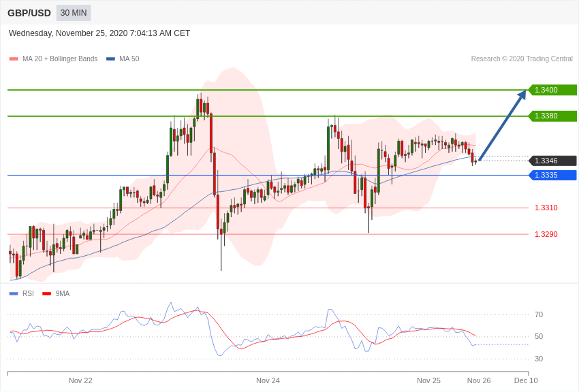Click the 1.3290 red support label
Viewport: 579px width, 392px height.
(546, 234)
